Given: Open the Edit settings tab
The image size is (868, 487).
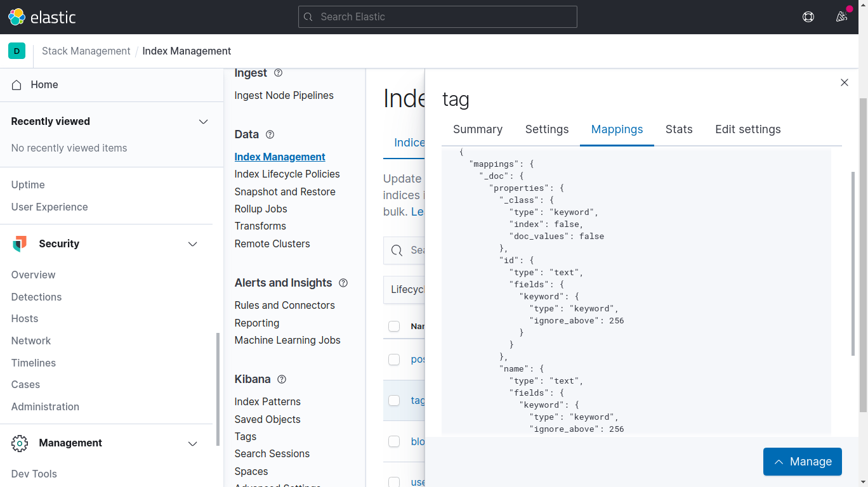Looking at the screenshot, I should pyautogui.click(x=747, y=129).
